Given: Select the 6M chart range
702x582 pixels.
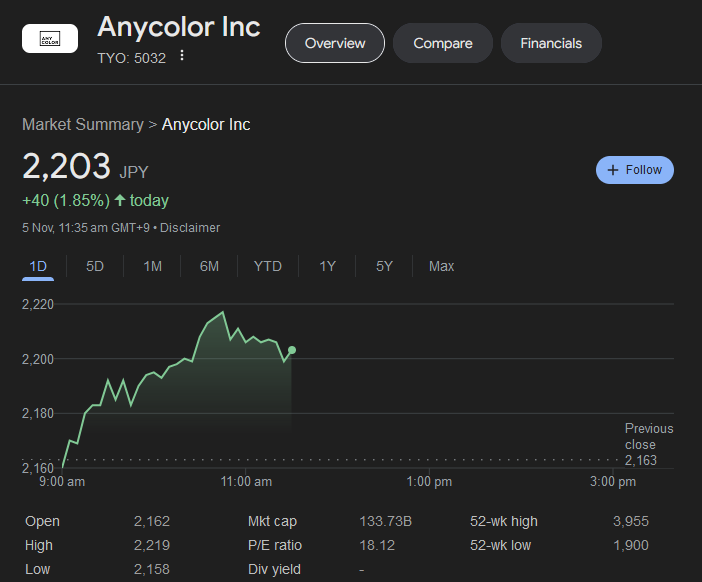Looking at the screenshot, I should click(x=209, y=266).
